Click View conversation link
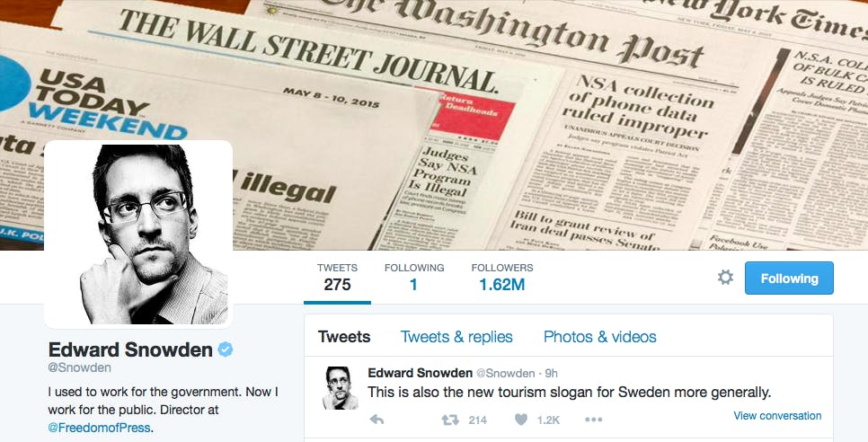 coord(777,416)
